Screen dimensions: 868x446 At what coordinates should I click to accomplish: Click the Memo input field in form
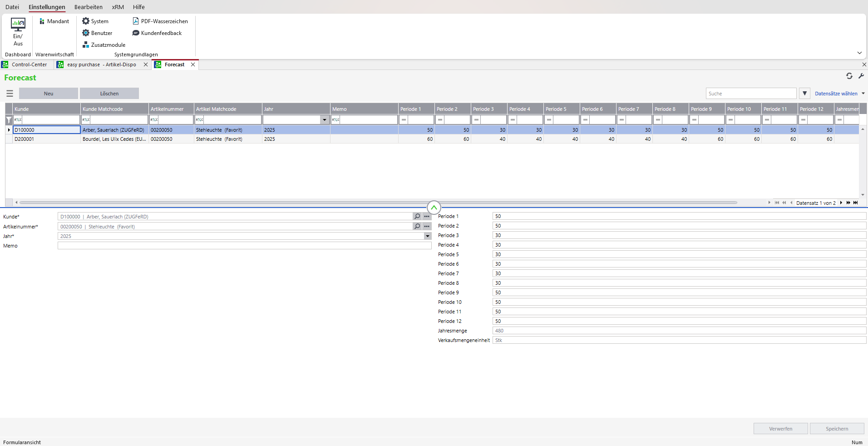[245, 246]
